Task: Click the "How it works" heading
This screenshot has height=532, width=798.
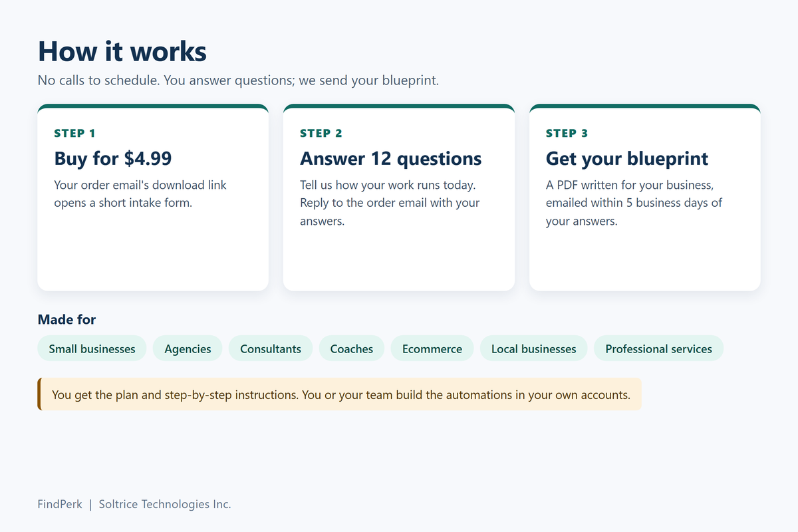Action: [x=122, y=51]
